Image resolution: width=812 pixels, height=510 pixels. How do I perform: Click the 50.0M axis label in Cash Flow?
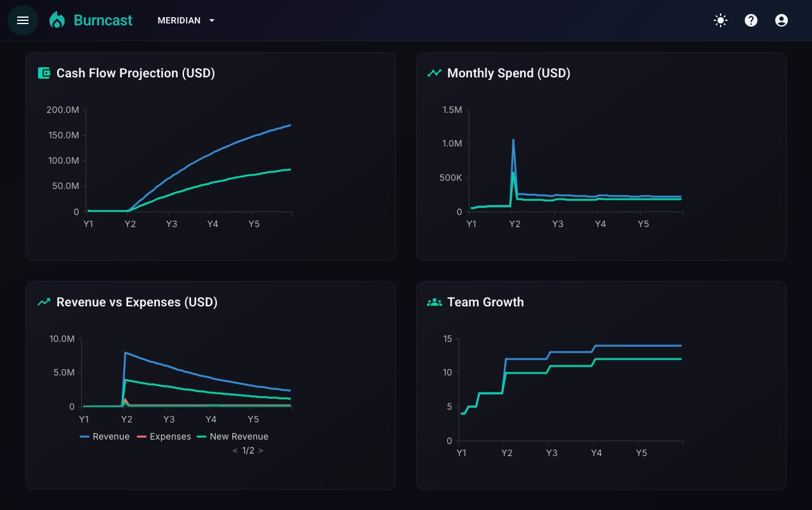65,186
